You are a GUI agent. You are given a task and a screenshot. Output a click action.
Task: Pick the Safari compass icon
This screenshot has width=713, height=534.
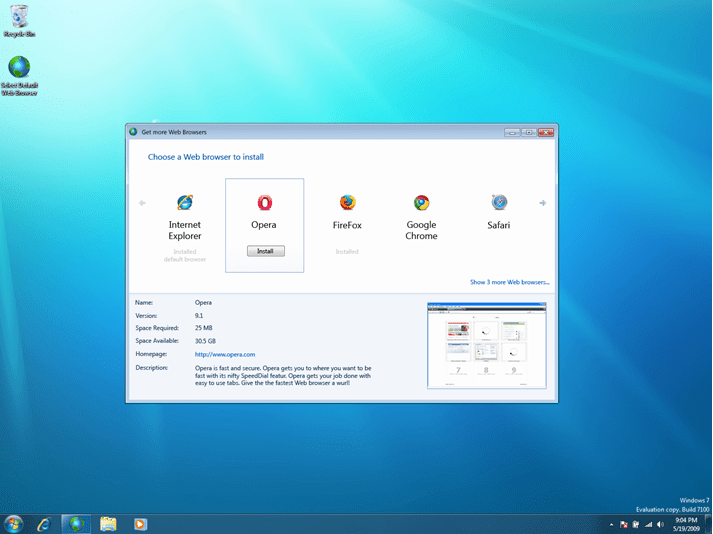499,203
